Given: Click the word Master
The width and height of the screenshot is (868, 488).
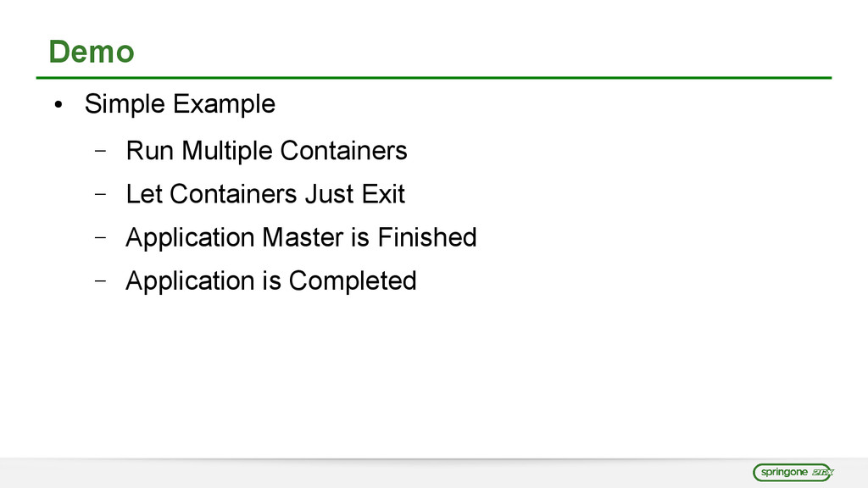Looking at the screenshot, I should [x=302, y=237].
